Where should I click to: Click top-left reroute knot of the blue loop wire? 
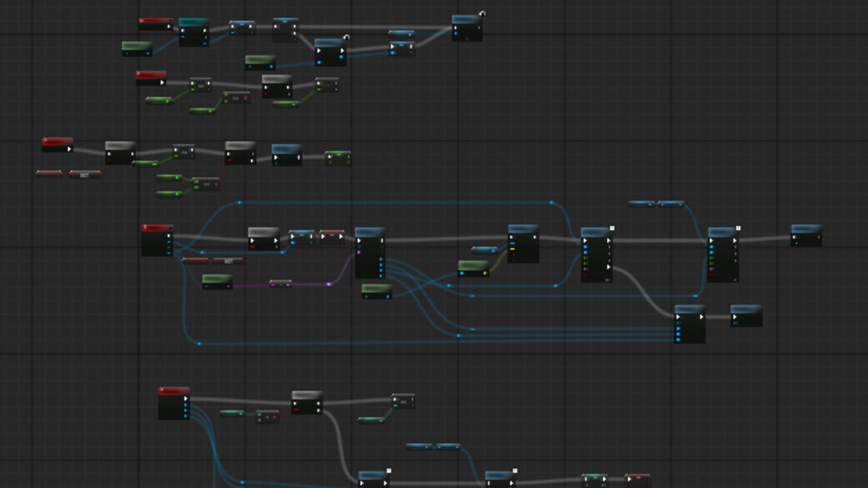239,203
